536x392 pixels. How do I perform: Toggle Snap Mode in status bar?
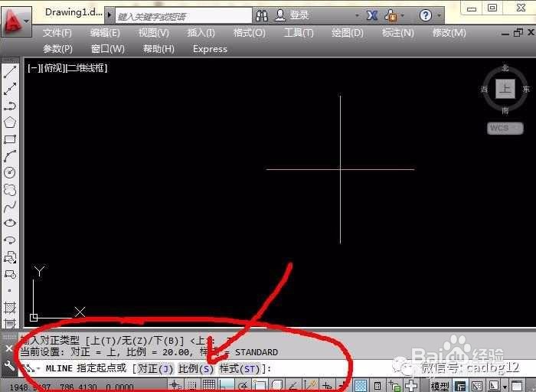point(192,386)
